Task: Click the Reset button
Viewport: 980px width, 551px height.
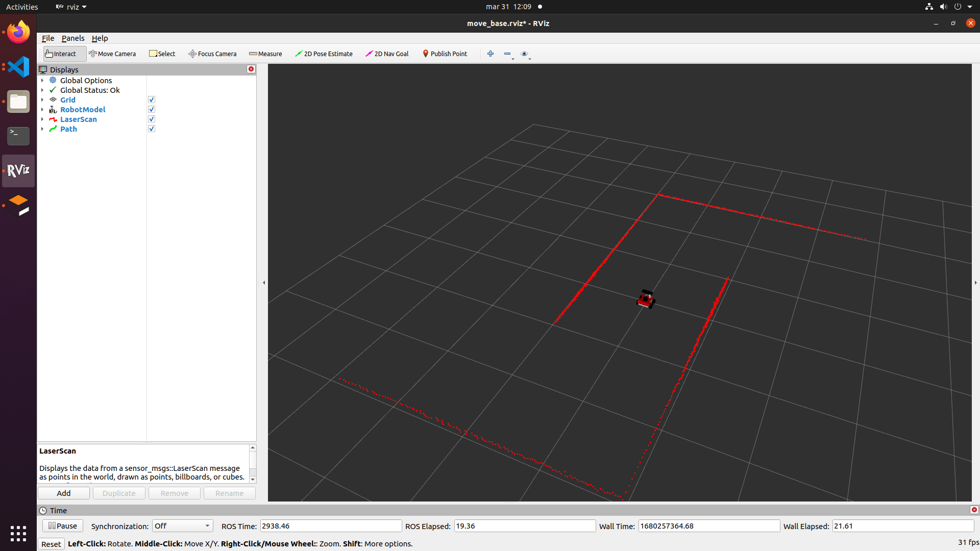Action: click(51, 544)
